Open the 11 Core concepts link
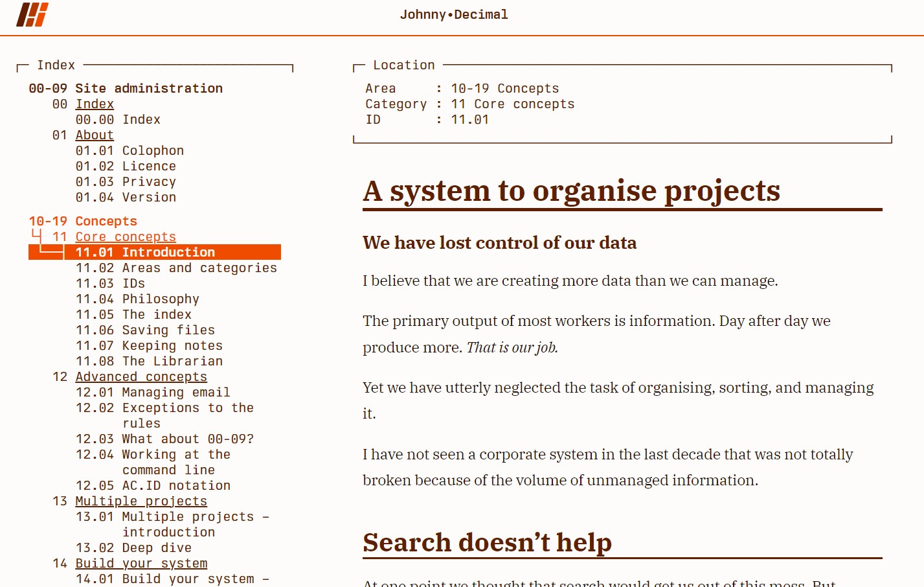 [126, 237]
